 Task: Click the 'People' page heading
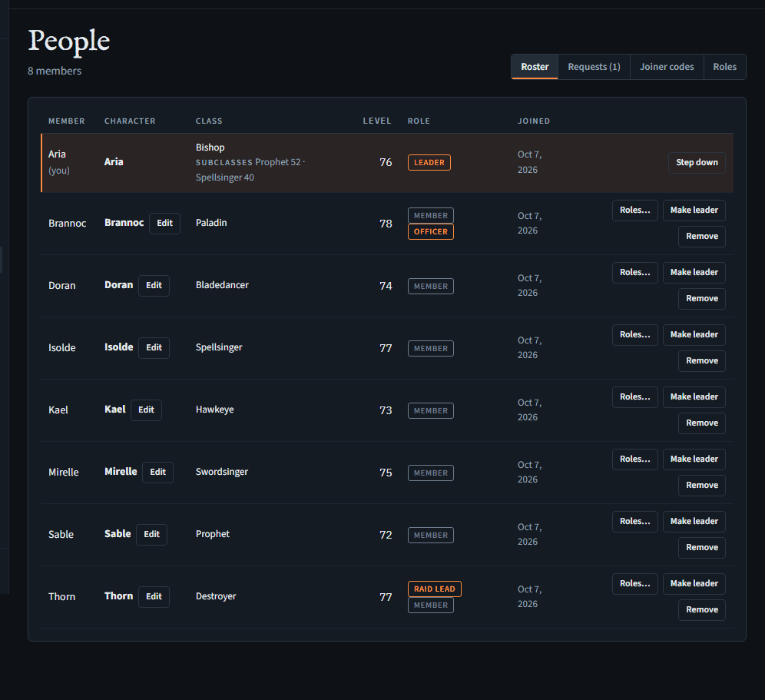tap(69, 41)
